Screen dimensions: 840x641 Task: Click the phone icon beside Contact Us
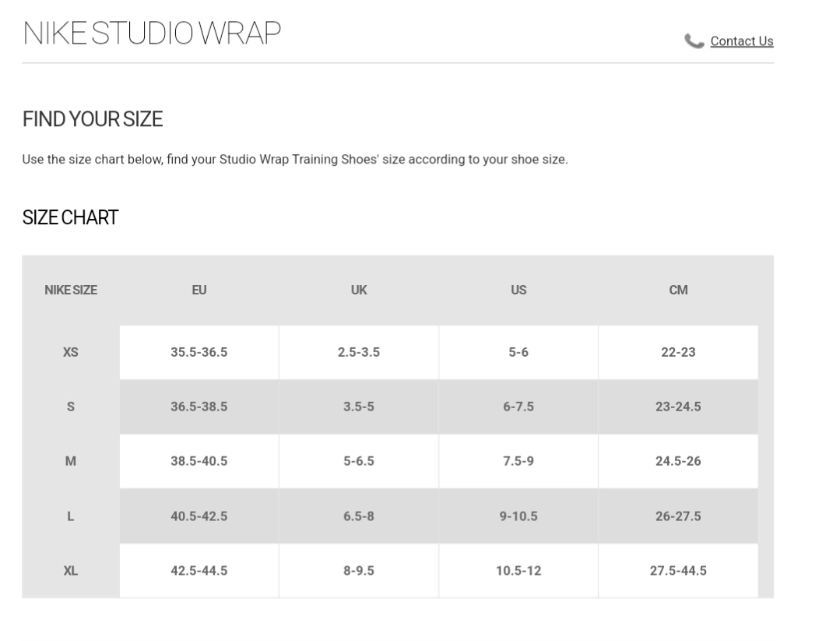point(694,41)
